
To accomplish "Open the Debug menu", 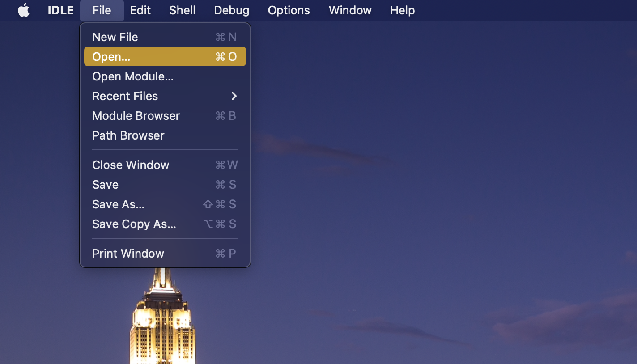I will 231,10.
